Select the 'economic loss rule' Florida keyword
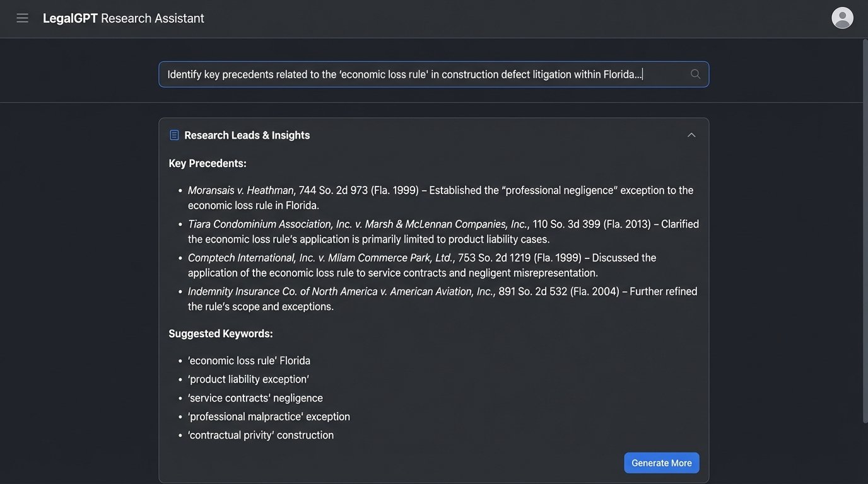The image size is (868, 484). 249,359
